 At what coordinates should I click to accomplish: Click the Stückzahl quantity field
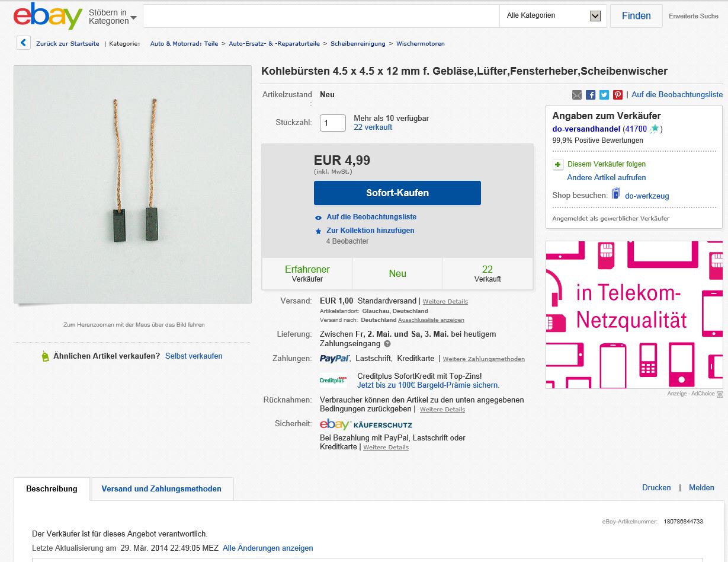[333, 123]
